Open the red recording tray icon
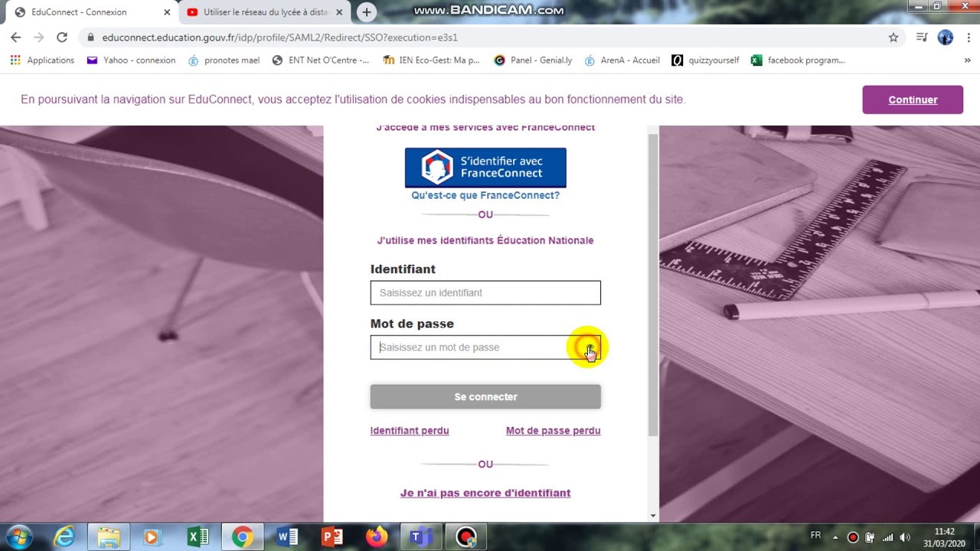Viewport: 980px width, 551px height. 853,537
